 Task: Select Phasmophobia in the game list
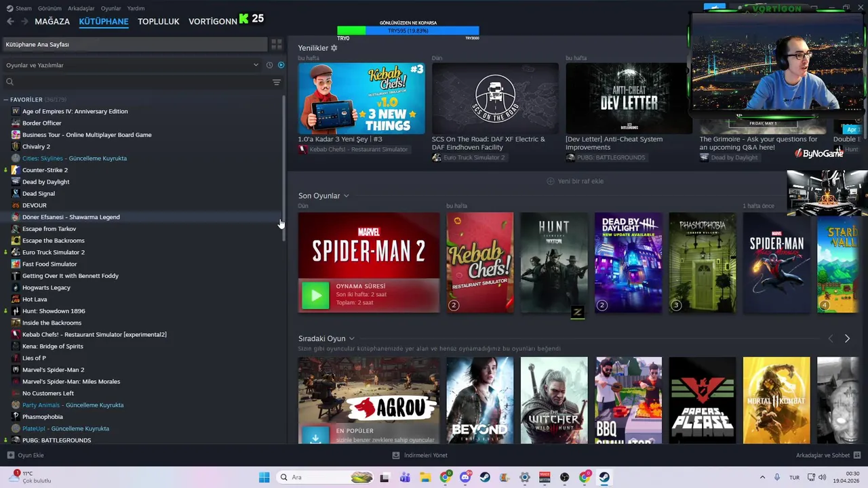point(42,417)
